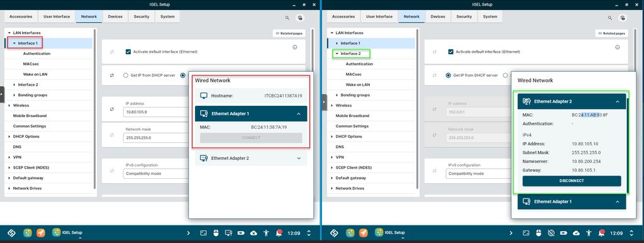Click info icon beside Activate checkbox, right window

pos(618,47)
